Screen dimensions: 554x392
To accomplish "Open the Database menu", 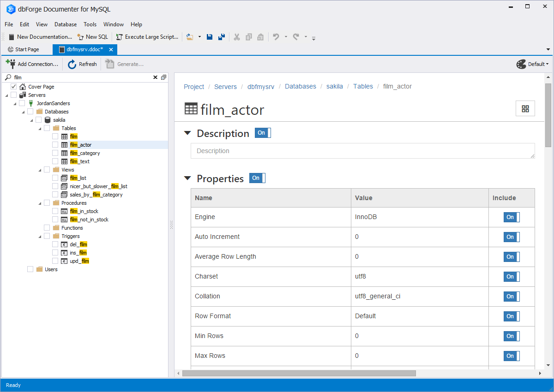I will pyautogui.click(x=66, y=24).
